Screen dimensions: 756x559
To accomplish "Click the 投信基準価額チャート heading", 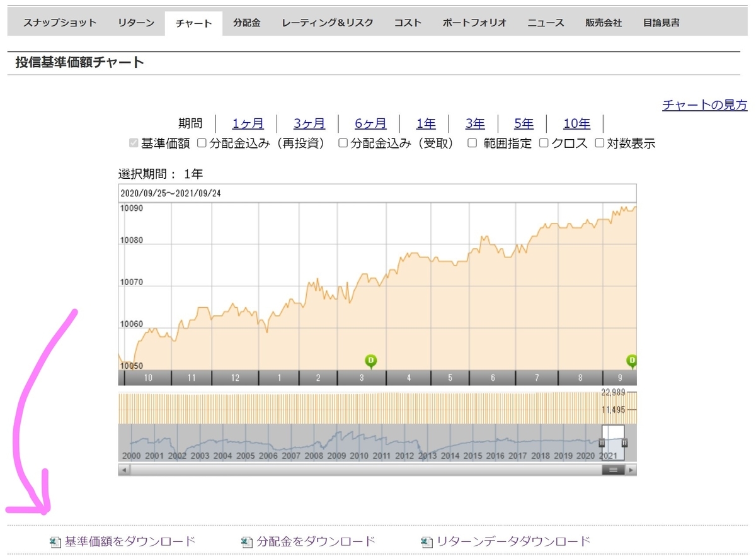I will coord(80,62).
